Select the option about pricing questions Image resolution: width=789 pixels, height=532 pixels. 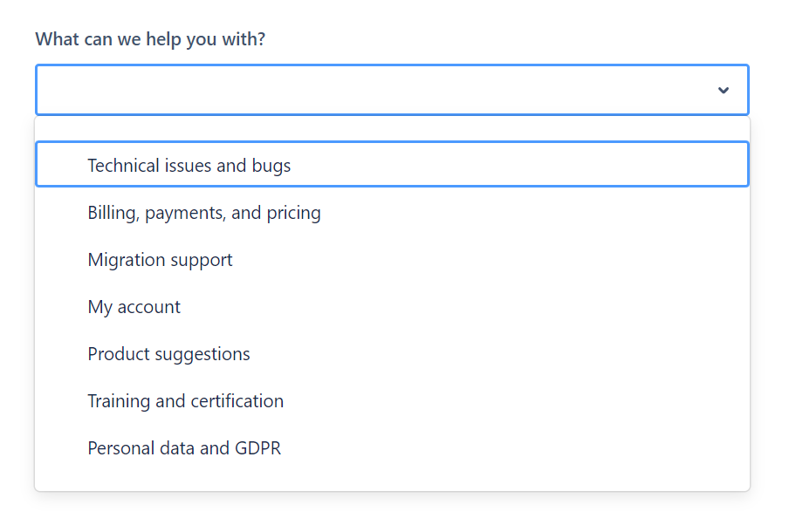pyautogui.click(x=204, y=213)
